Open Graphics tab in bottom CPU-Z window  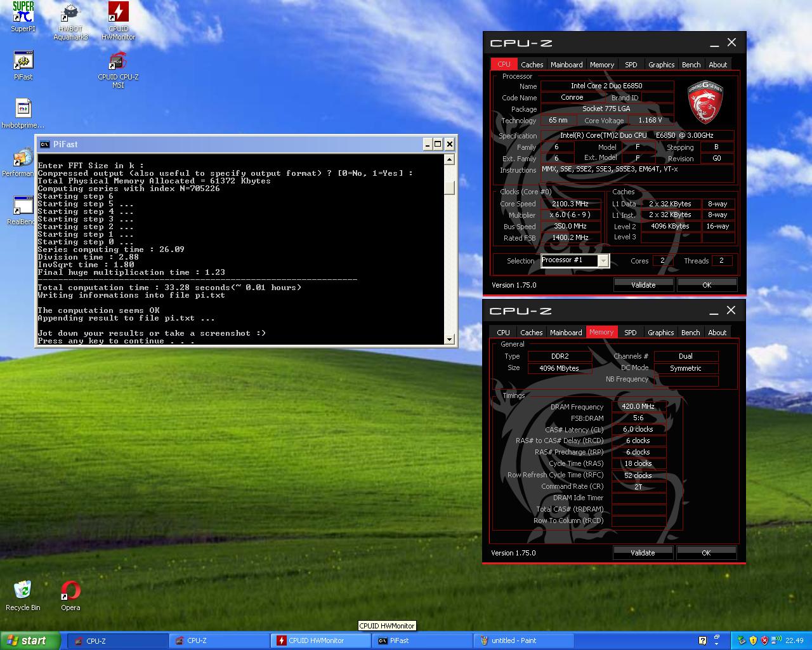coord(660,333)
